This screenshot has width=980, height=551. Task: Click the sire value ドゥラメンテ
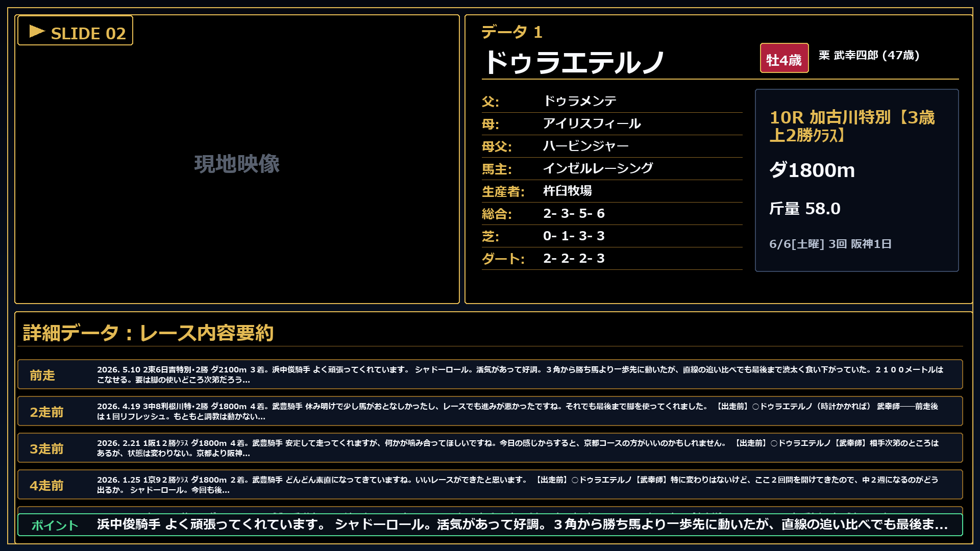[580, 101]
